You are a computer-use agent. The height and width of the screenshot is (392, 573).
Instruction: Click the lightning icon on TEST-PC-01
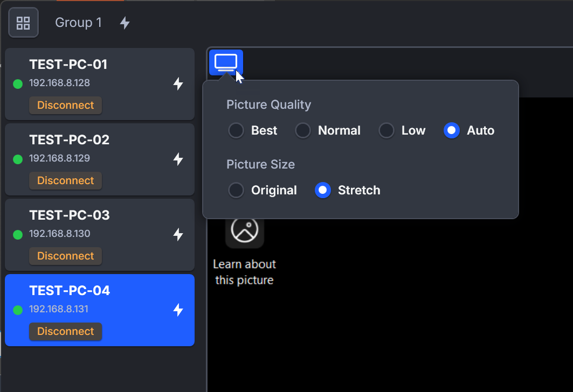pos(178,83)
